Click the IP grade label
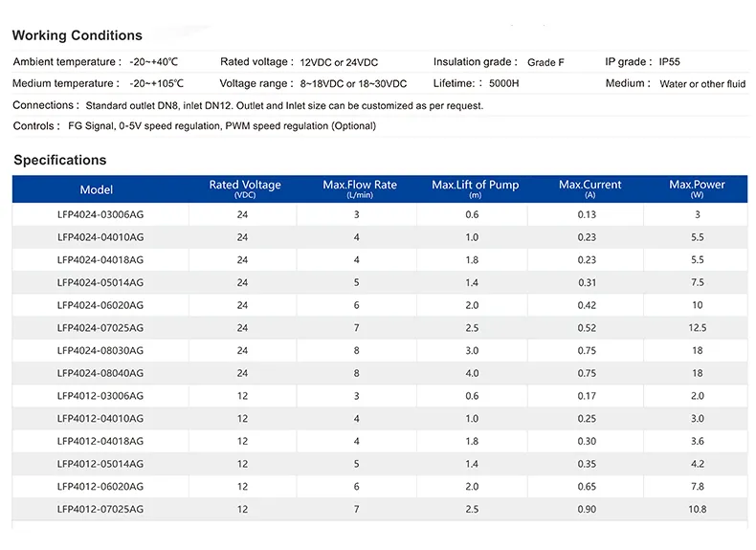756x550 pixels. (x=629, y=62)
